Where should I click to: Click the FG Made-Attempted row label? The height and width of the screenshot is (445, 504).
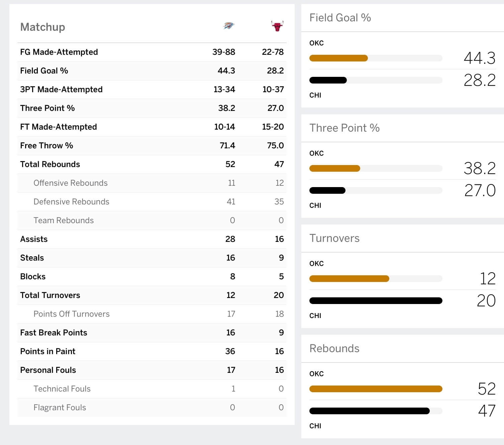(x=59, y=52)
